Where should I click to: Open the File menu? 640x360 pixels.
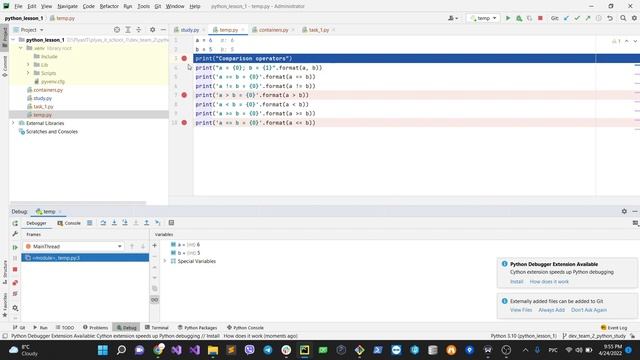tap(18, 6)
